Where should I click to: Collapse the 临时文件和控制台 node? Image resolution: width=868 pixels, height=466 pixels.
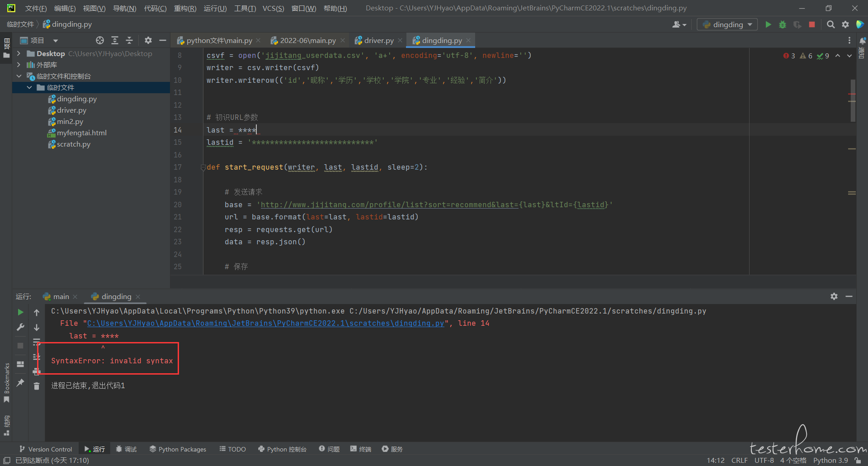tap(19, 76)
